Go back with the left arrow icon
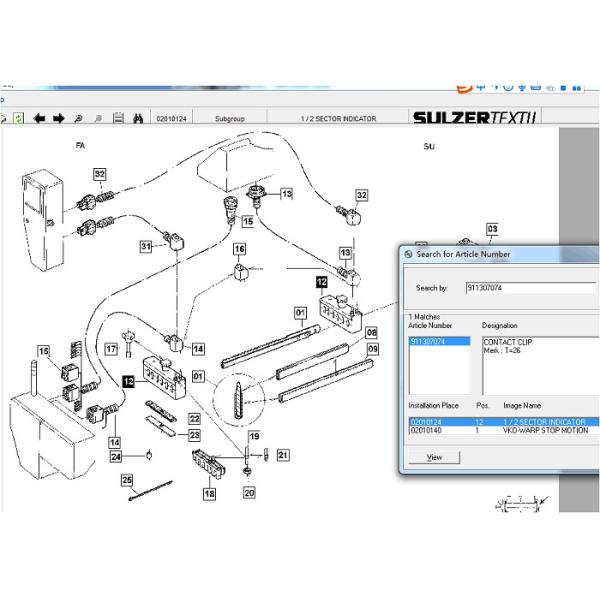Viewport: 600px width, 600px height. point(40,118)
